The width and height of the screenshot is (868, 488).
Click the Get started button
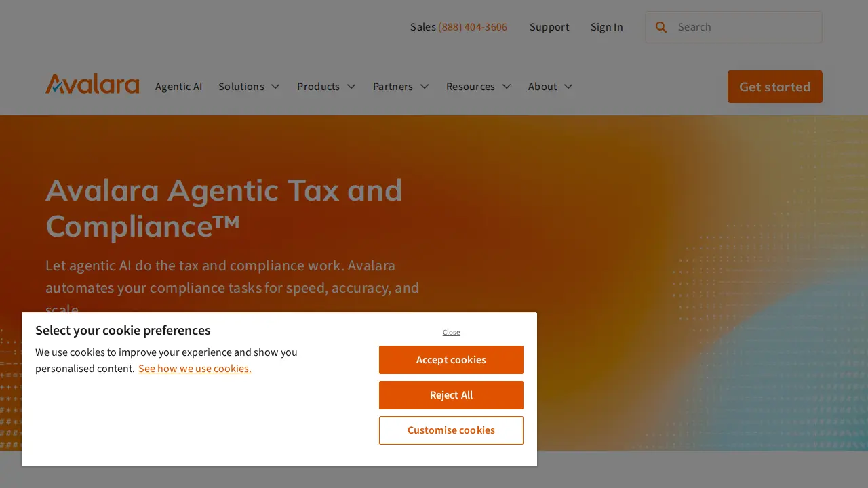(x=775, y=87)
